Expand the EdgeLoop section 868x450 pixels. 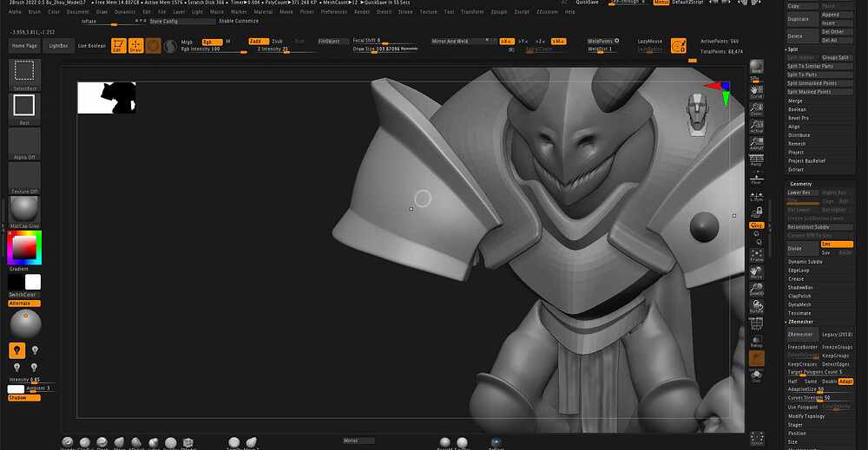[799, 271]
